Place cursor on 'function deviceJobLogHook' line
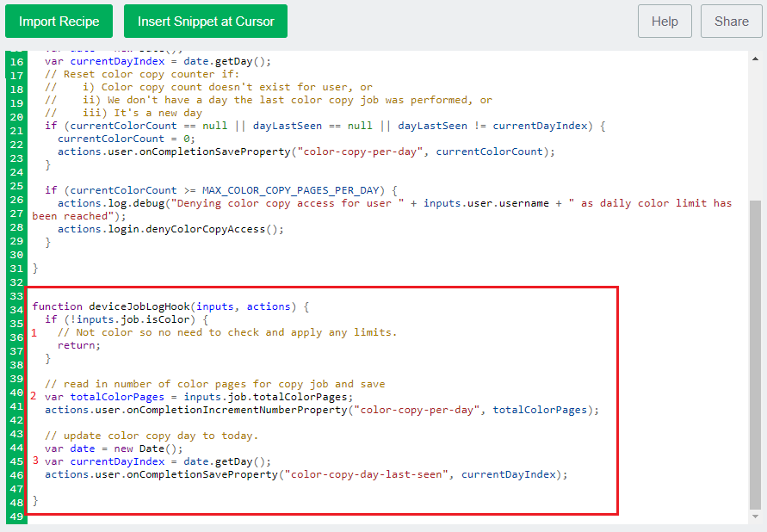The width and height of the screenshot is (767, 532). tap(170, 306)
